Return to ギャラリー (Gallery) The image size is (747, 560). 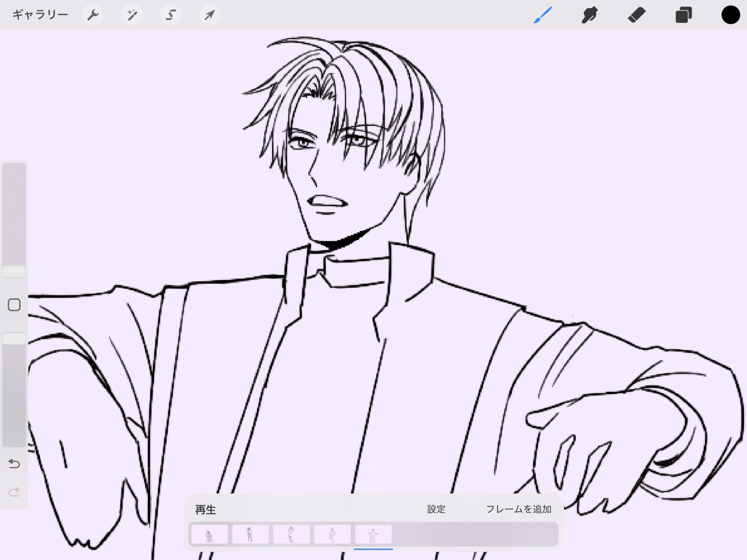point(40,15)
